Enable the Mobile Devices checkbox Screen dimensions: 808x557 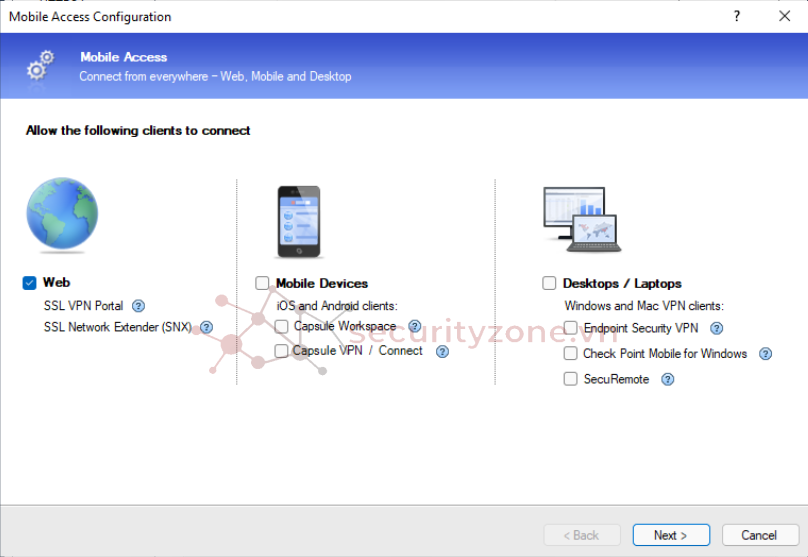262,283
